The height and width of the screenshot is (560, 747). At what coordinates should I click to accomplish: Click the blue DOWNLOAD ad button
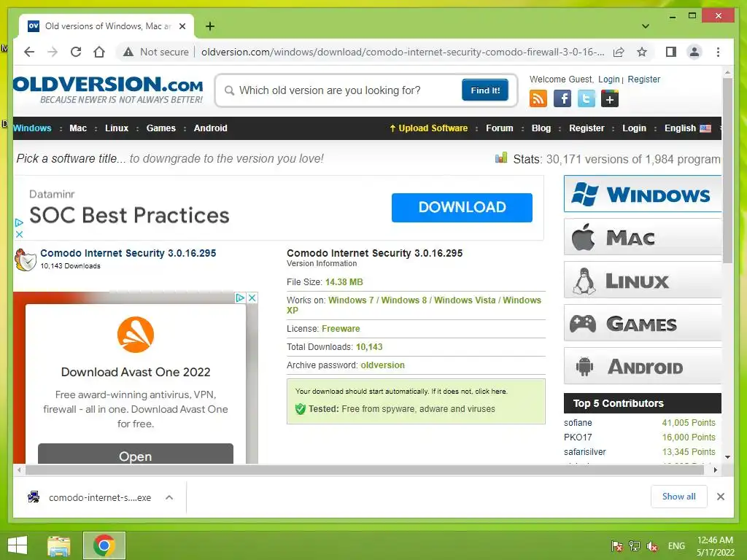click(x=462, y=207)
